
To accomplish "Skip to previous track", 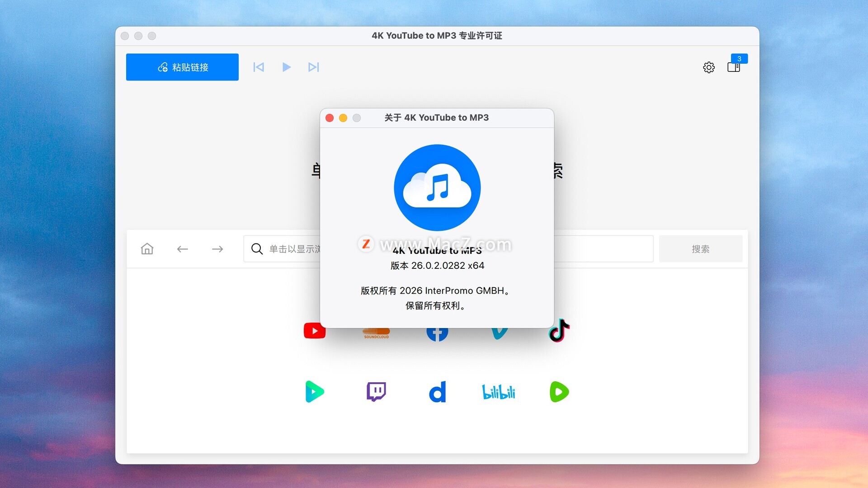I will [259, 67].
